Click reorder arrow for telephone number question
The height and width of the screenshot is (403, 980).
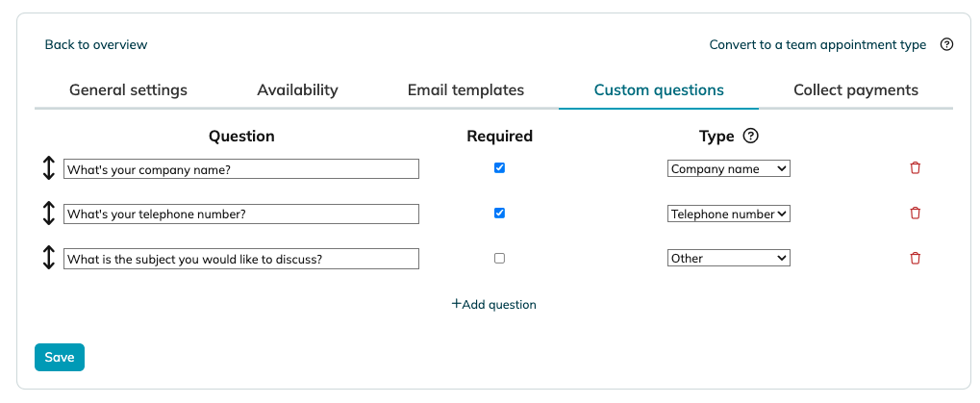click(49, 214)
